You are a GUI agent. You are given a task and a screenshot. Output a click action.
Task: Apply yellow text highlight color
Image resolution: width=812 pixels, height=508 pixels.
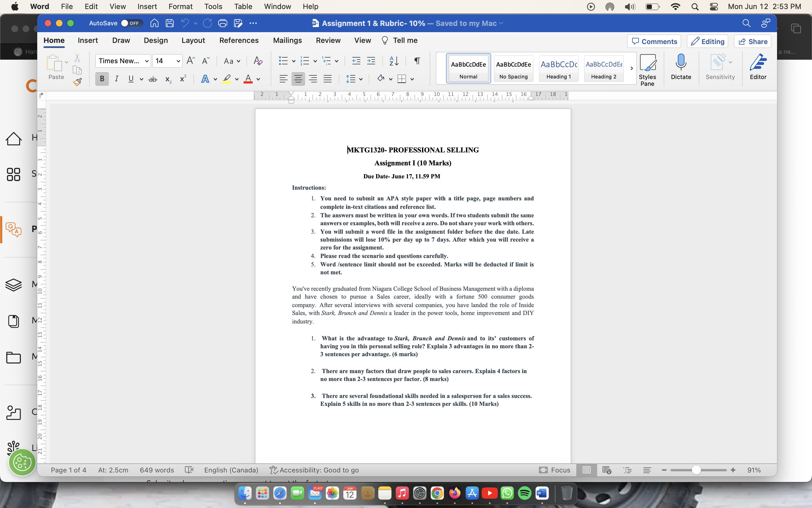pos(227,79)
